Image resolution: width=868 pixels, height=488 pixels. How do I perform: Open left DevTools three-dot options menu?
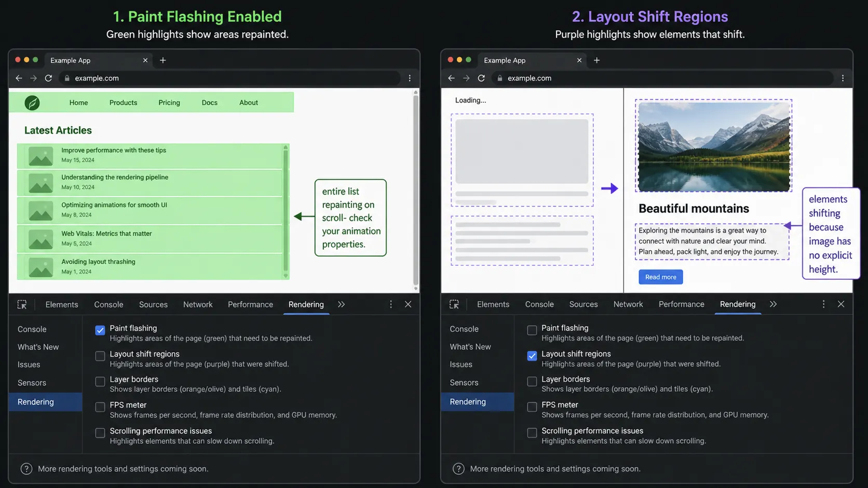click(391, 304)
